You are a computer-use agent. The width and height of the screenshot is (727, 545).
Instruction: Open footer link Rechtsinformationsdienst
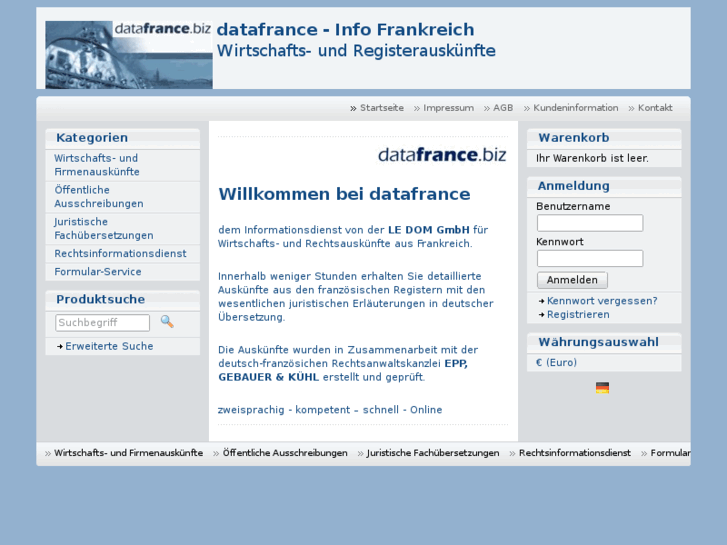[x=574, y=453]
